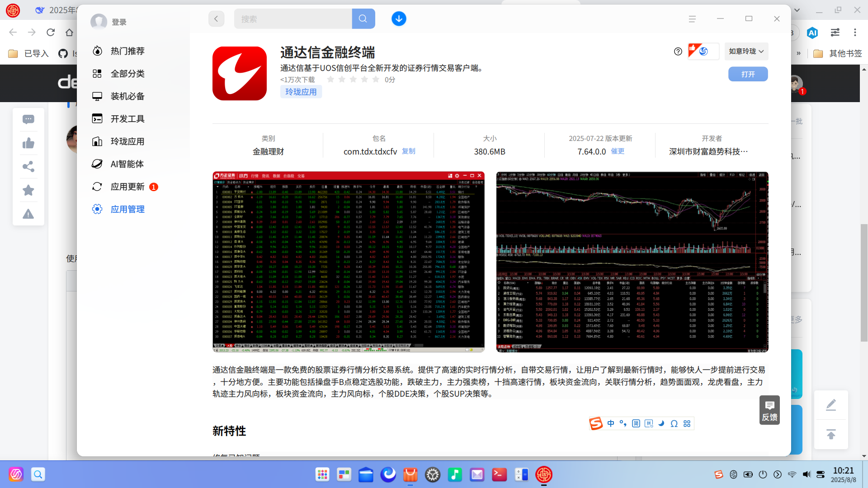Open the candlestick chart screenshot thumbnail
Screen dimensions: 868x488
click(632, 262)
